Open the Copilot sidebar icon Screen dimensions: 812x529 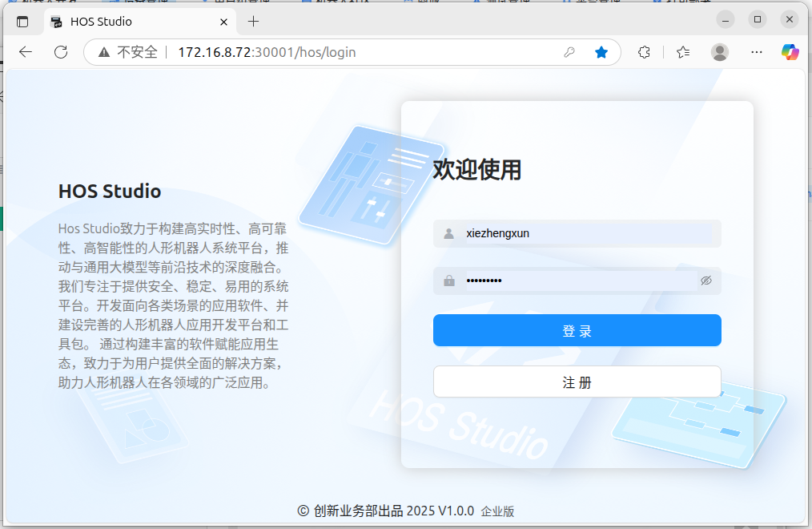pyautogui.click(x=790, y=51)
